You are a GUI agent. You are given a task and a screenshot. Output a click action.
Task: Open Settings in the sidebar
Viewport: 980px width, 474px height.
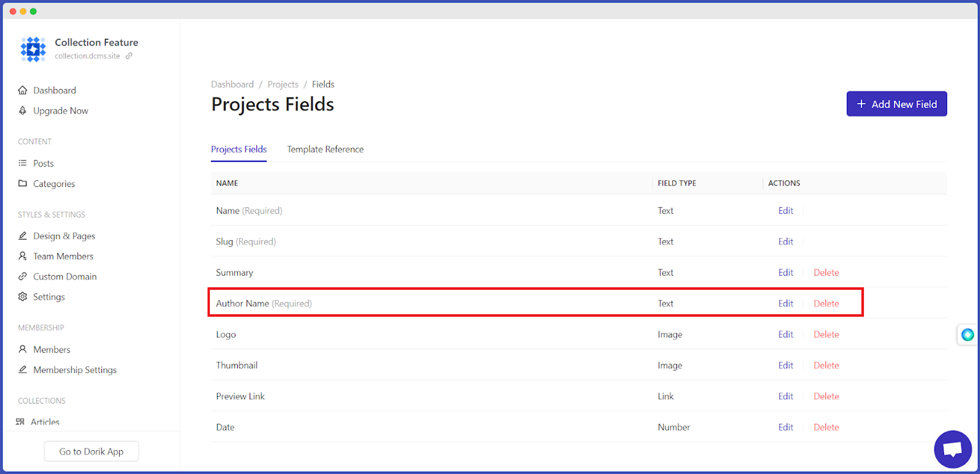(x=49, y=297)
